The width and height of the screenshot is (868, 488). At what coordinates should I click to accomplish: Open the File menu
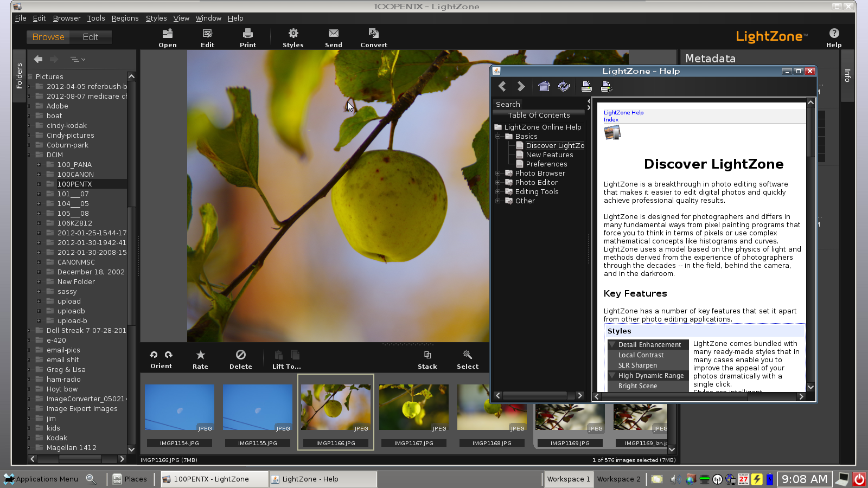click(21, 18)
